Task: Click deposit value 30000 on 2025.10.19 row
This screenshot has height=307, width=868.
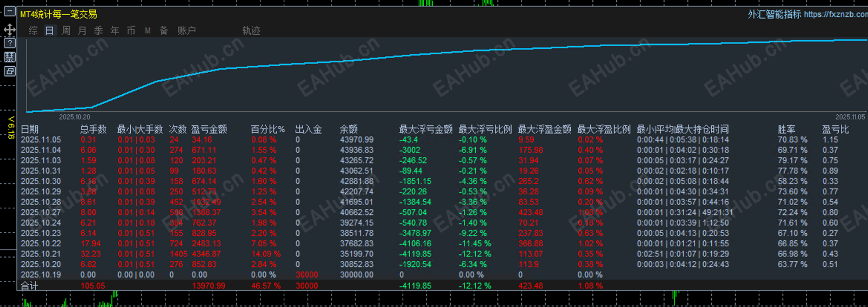Action: [307, 275]
